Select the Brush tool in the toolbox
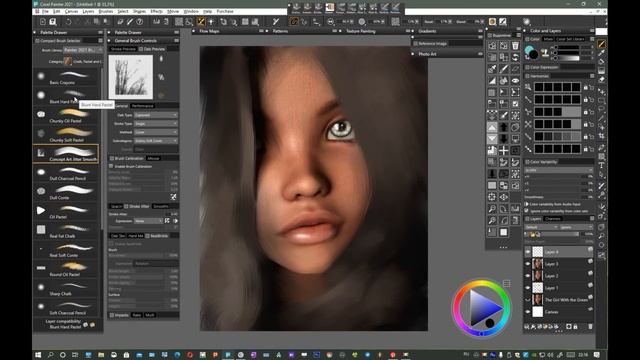This screenshot has height=360, width=640. point(601,44)
